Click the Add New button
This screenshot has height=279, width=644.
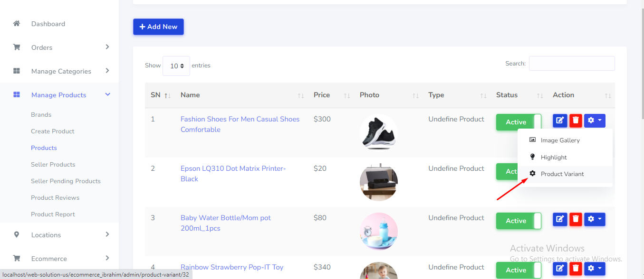[x=158, y=27]
